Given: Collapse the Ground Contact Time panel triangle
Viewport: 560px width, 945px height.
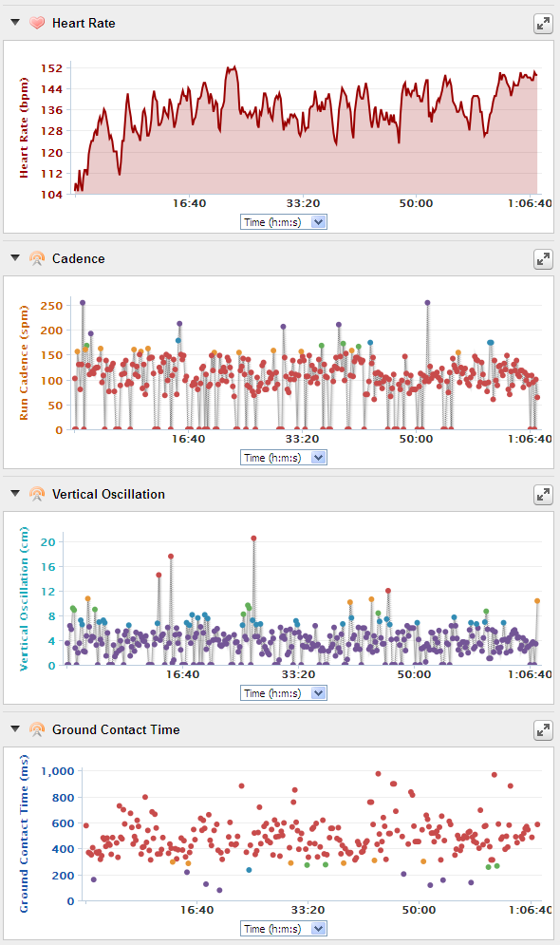Looking at the screenshot, I should click(x=15, y=729).
